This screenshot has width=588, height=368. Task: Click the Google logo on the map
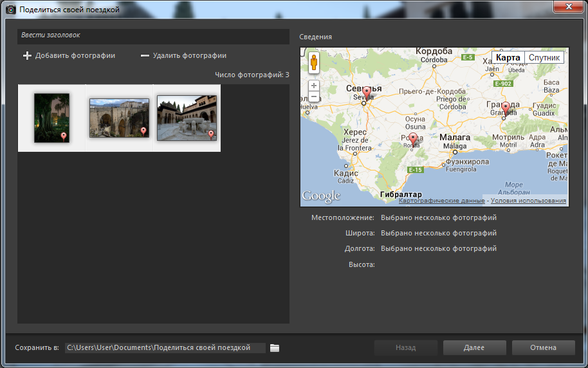[x=321, y=196]
